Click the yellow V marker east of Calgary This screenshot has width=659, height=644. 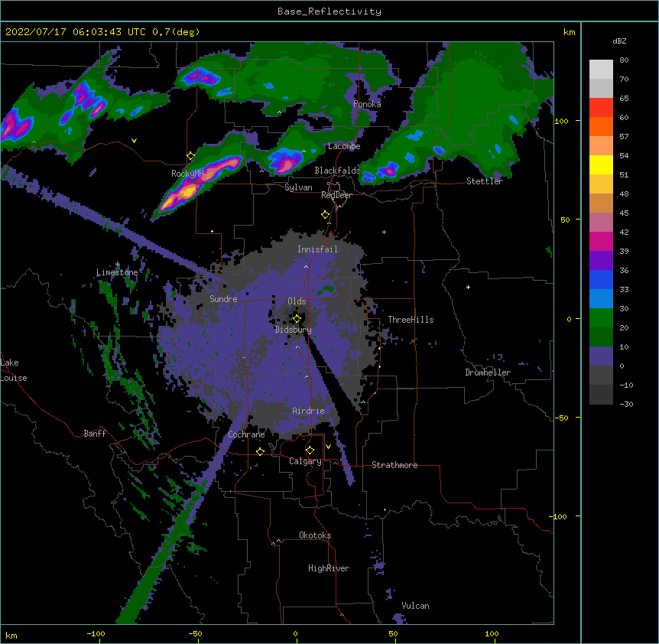(328, 447)
